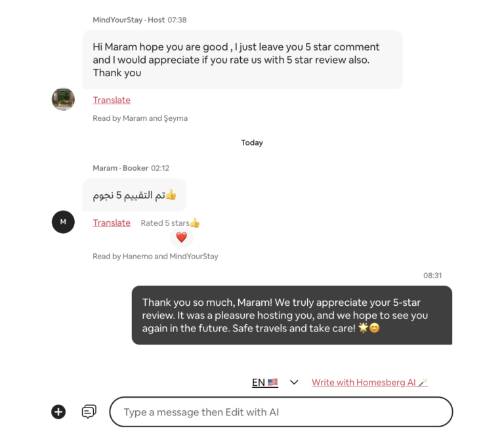Click the Today date separator
The height and width of the screenshot is (443, 504).
[252, 142]
